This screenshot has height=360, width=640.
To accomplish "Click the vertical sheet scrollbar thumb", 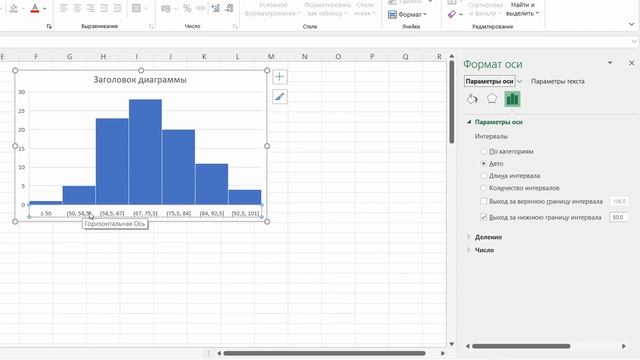I will click(x=451, y=102).
